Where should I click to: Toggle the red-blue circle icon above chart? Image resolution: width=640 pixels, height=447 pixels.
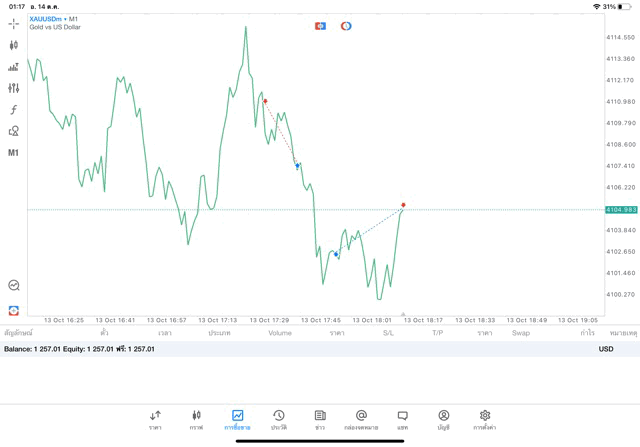346,26
